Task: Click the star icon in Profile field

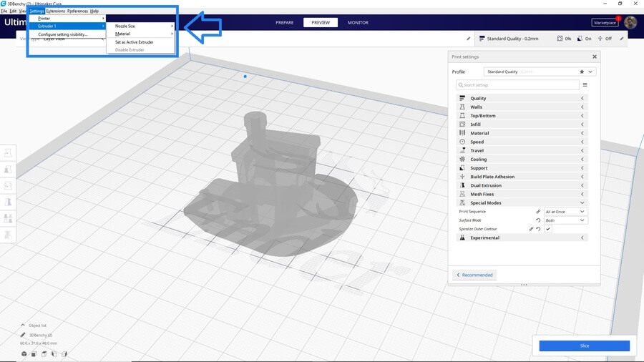Action: [582, 72]
